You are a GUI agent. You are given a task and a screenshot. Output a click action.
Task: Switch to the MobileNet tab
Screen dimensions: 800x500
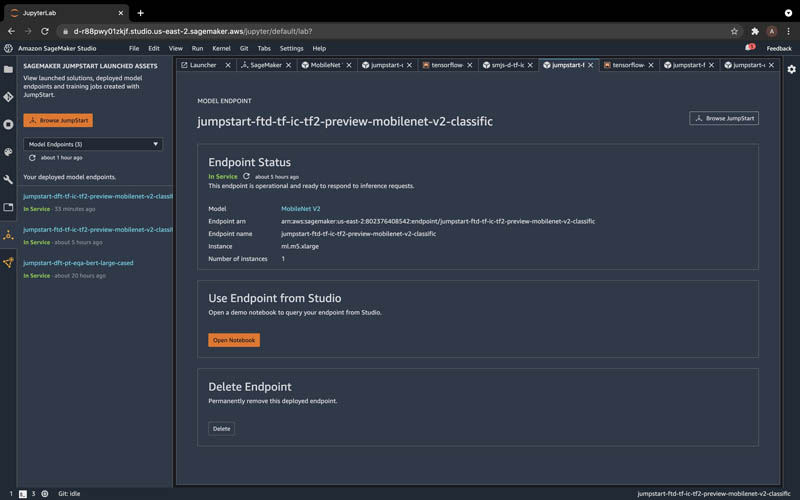pos(326,65)
